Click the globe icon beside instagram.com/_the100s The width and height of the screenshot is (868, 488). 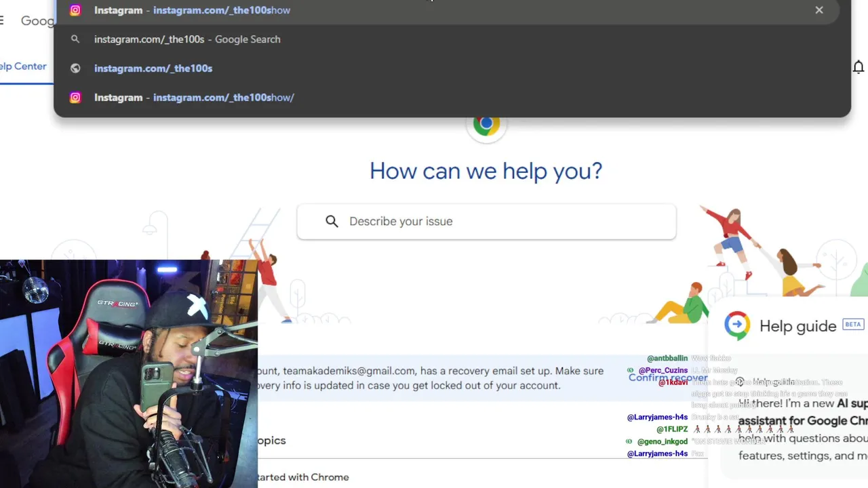pyautogui.click(x=75, y=68)
